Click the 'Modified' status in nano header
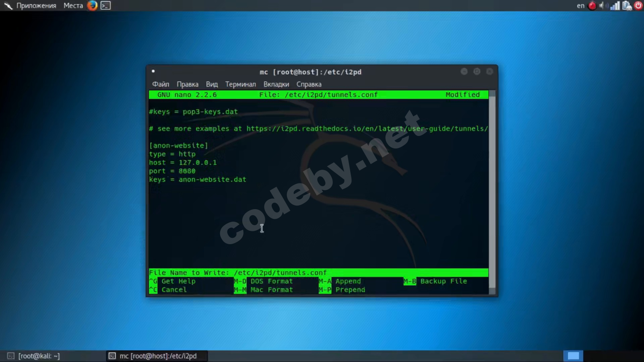 tap(462, 95)
